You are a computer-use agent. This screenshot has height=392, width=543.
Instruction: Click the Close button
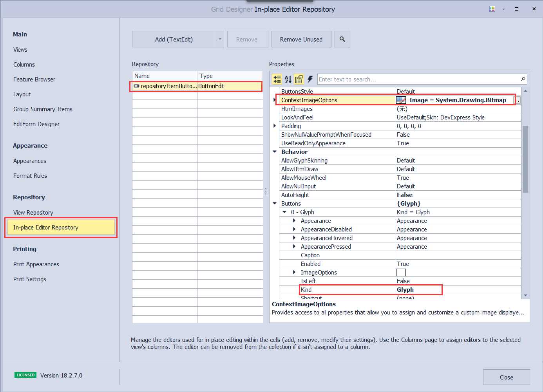coord(506,377)
